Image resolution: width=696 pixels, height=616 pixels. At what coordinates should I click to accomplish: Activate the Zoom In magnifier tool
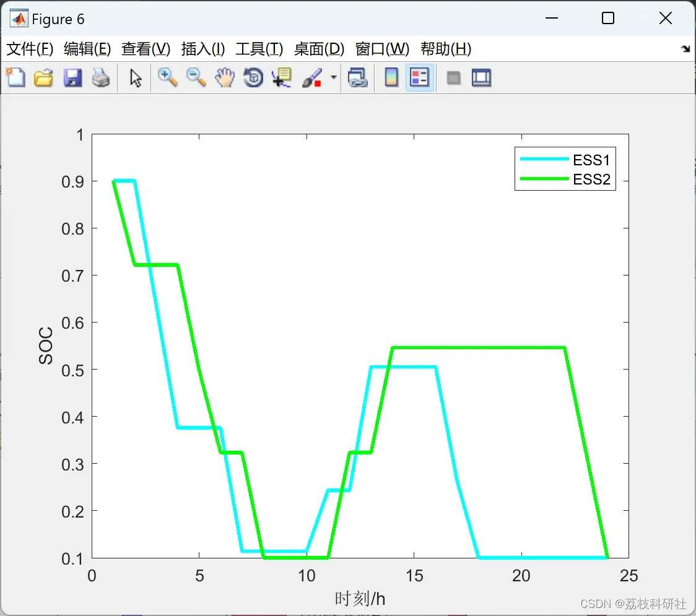click(x=167, y=77)
